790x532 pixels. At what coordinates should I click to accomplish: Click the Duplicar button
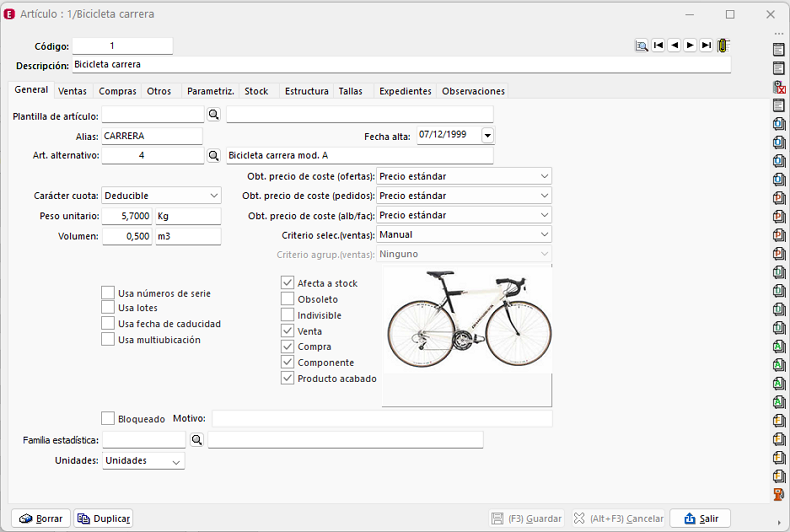[x=103, y=518]
